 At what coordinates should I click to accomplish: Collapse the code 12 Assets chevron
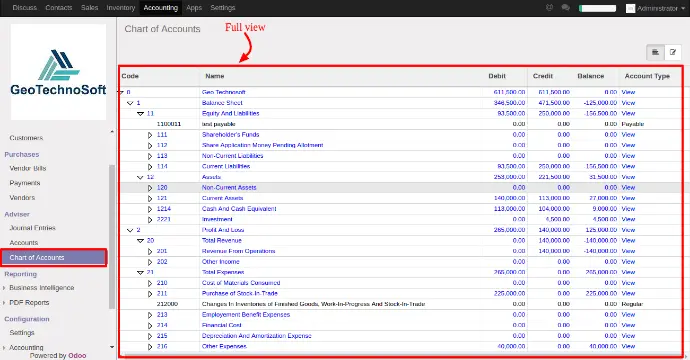tap(140, 177)
